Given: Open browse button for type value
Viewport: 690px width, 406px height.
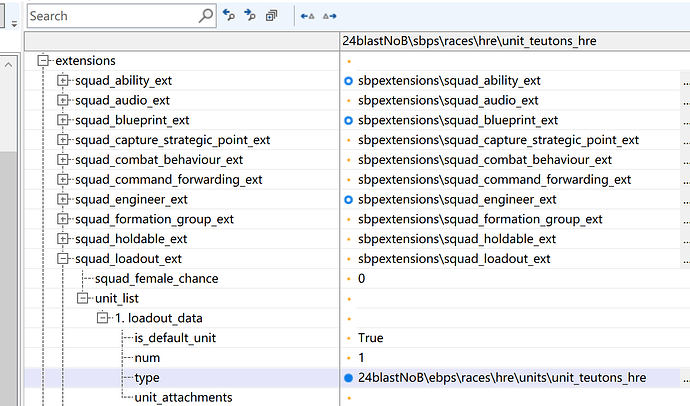Looking at the screenshot, I should [x=685, y=378].
